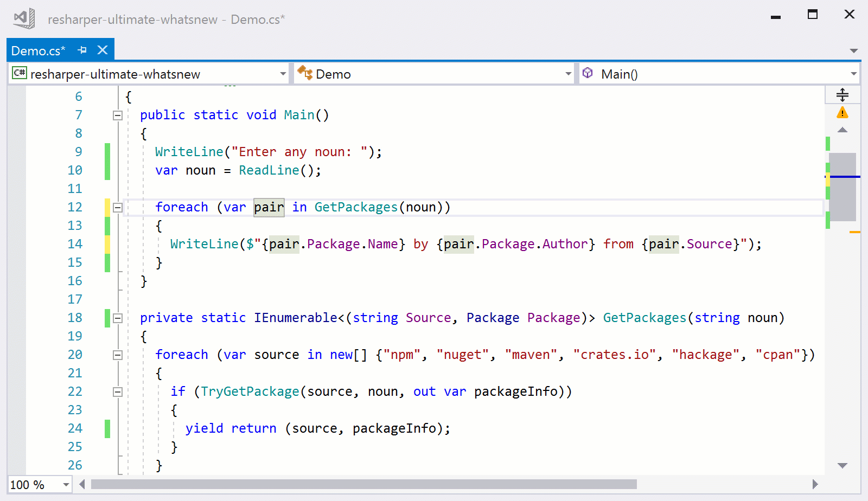Image resolution: width=868 pixels, height=501 pixels.
Task: Click the orange warning marker on marker bar
Action: (x=855, y=232)
